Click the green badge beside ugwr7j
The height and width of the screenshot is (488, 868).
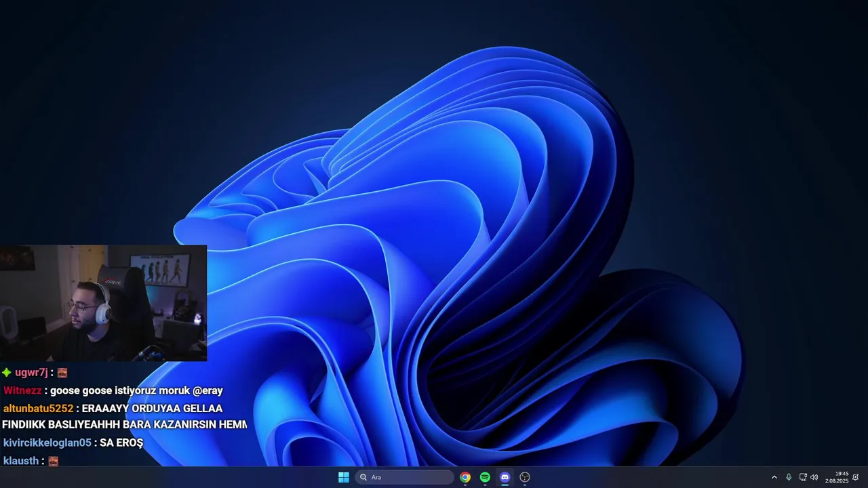click(x=7, y=372)
